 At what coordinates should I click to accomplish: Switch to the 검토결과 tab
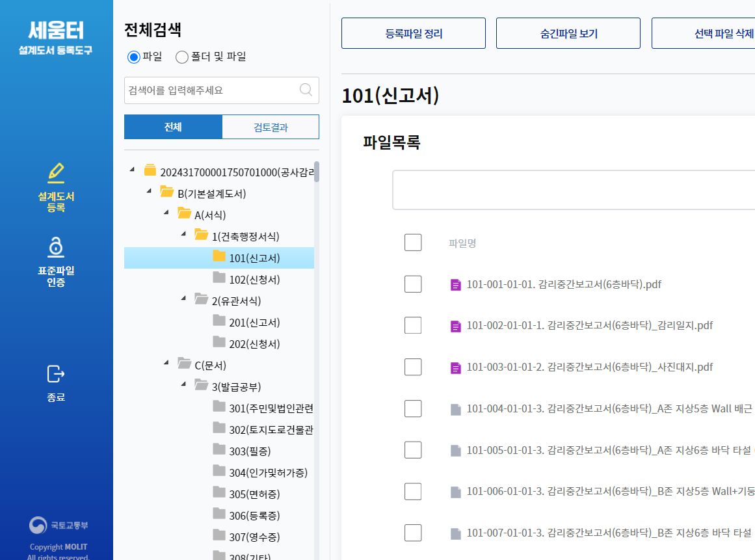[x=270, y=126]
